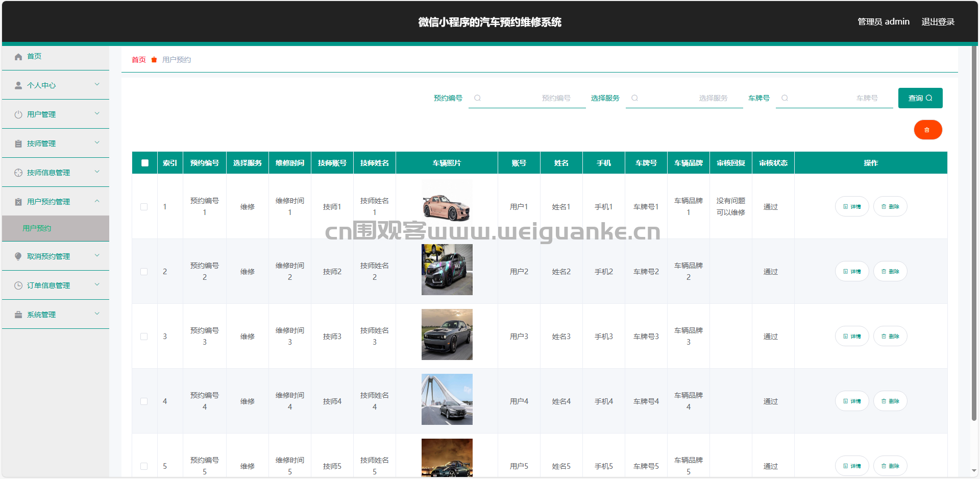This screenshot has height=479, width=980.
Task: Click the 技师管理 clipboard icon
Action: (18, 143)
